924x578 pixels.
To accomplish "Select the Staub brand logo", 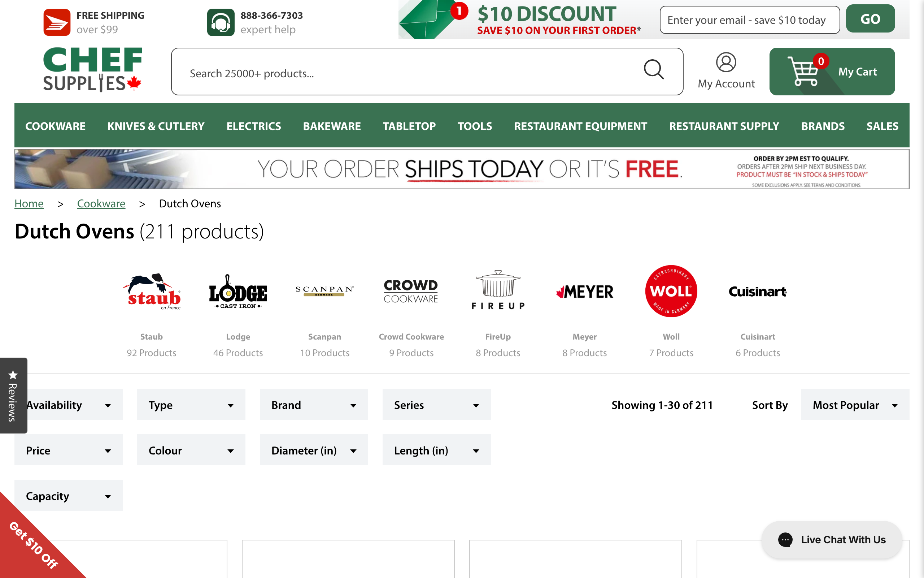I will (152, 291).
